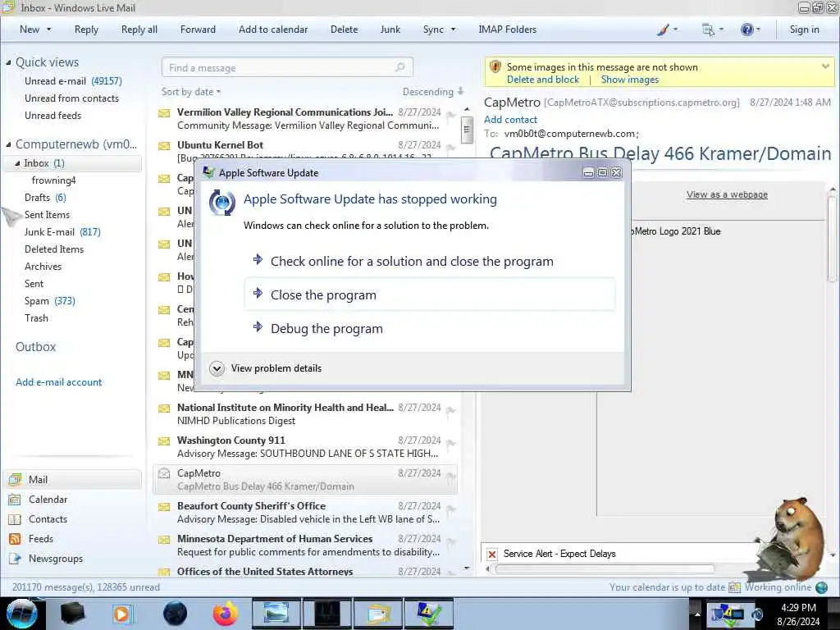This screenshot has width=840, height=630.
Task: Click the Add contact link
Action: pyautogui.click(x=510, y=120)
